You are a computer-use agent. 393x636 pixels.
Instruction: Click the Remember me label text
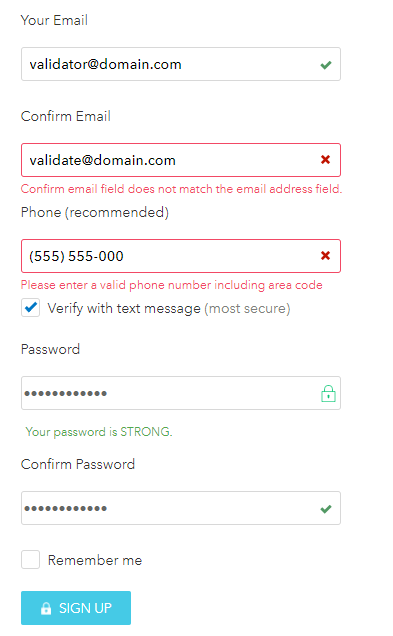(95, 560)
